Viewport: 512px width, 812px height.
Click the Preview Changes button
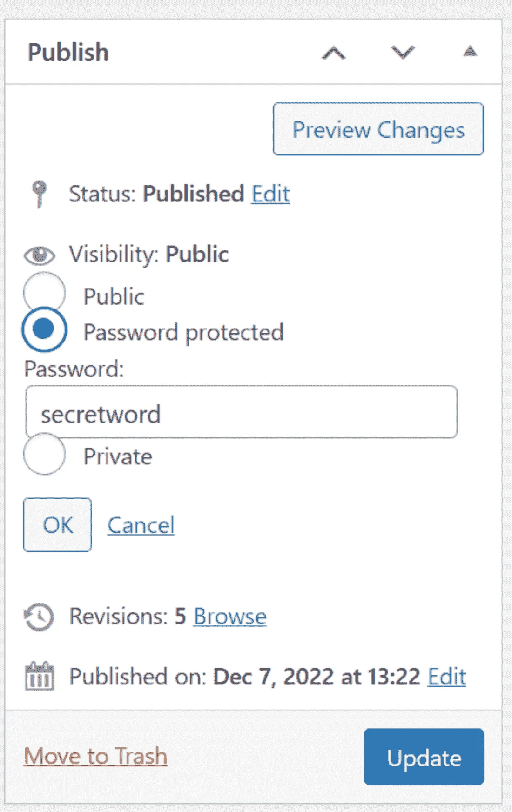tap(378, 129)
